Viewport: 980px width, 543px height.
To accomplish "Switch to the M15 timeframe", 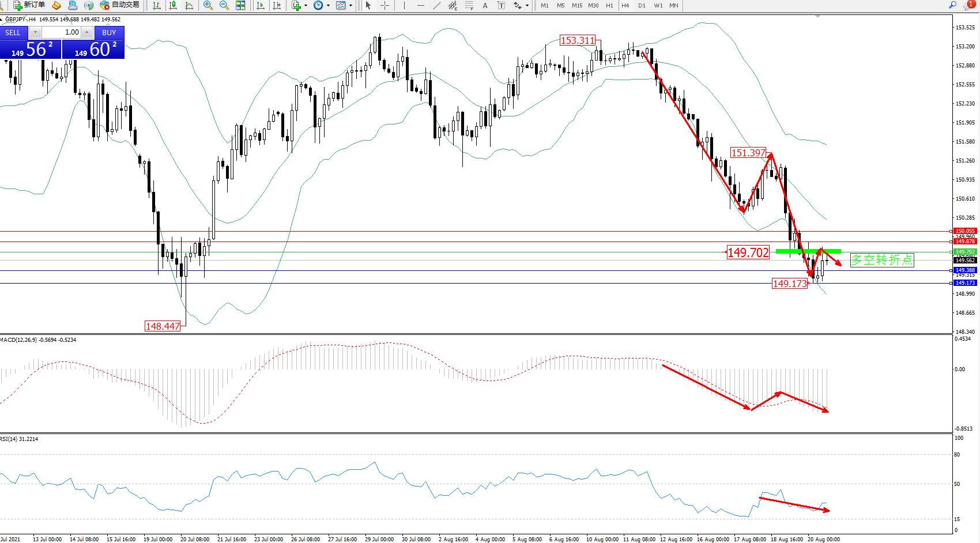I will click(x=576, y=6).
